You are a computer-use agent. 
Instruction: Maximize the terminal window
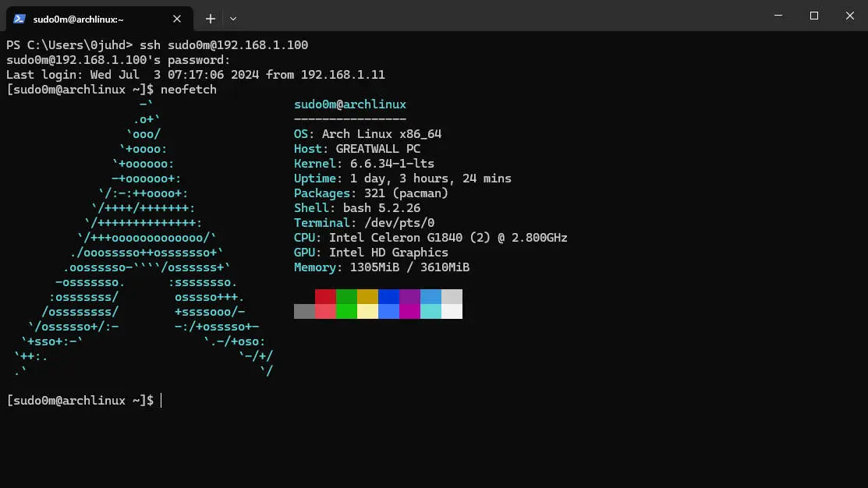[x=813, y=16]
